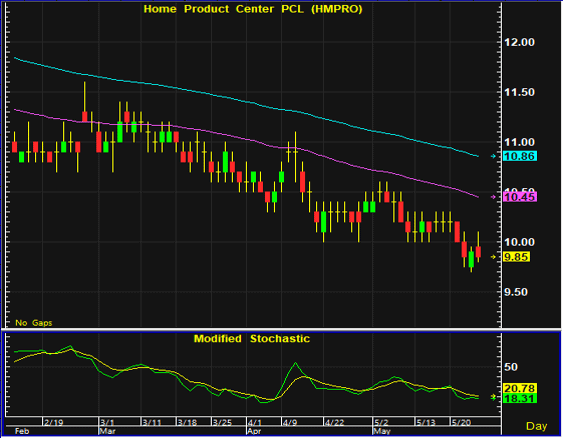Click the No Gaps label

click(x=34, y=323)
